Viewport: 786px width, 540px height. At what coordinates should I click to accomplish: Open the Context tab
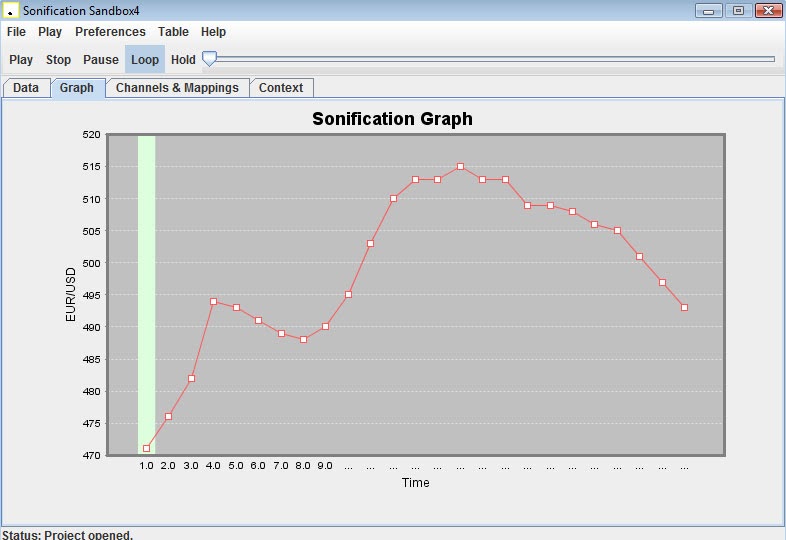tap(281, 88)
